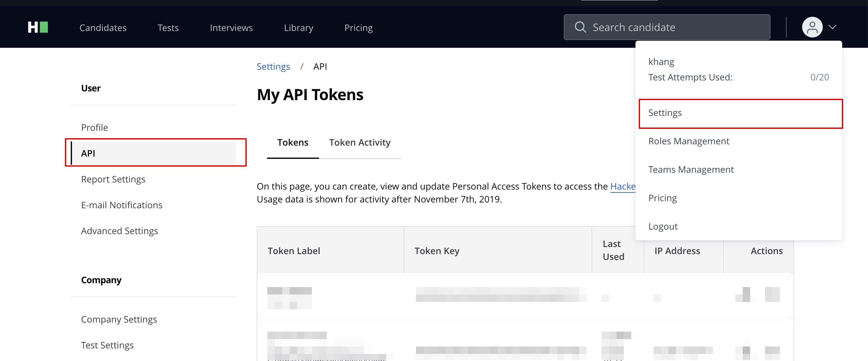Click Logout in the account menu
The image size is (868, 361).
662,226
